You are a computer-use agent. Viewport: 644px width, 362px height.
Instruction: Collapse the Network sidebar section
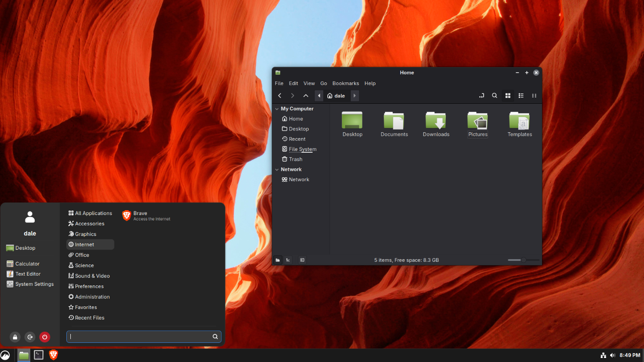coord(277,170)
